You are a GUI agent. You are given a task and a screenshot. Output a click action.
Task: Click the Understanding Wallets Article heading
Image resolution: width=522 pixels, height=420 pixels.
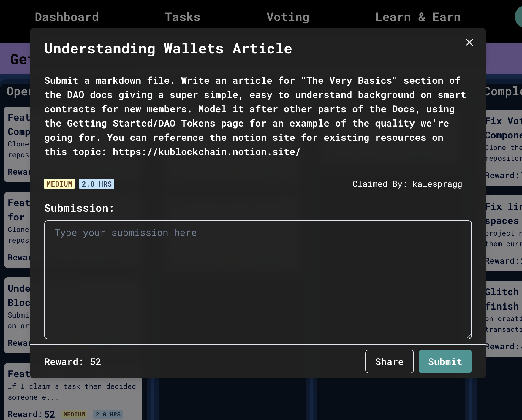click(x=168, y=49)
